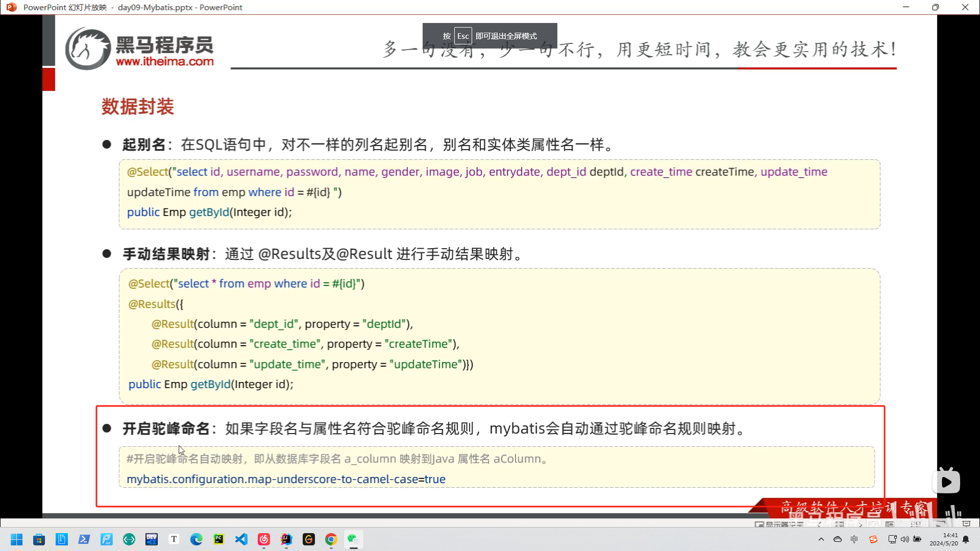Screen dimensions: 980x551
Task: Click the @Result line mapping "create_time"
Action: click(305, 344)
